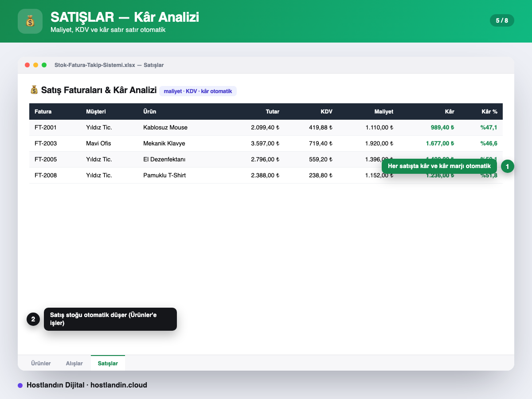Click the money bag emoji beside Satış Faturaları
The width and height of the screenshot is (532, 399).
(34, 90)
